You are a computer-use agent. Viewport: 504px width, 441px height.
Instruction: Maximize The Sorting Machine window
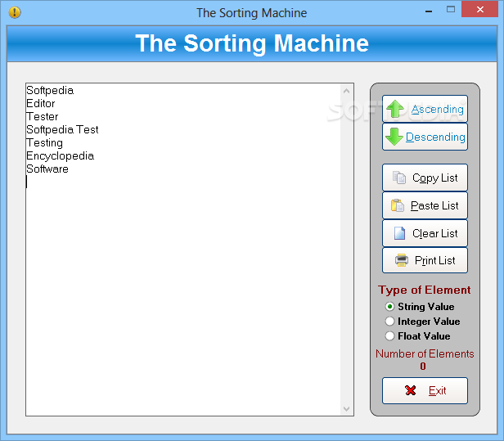tap(451, 9)
